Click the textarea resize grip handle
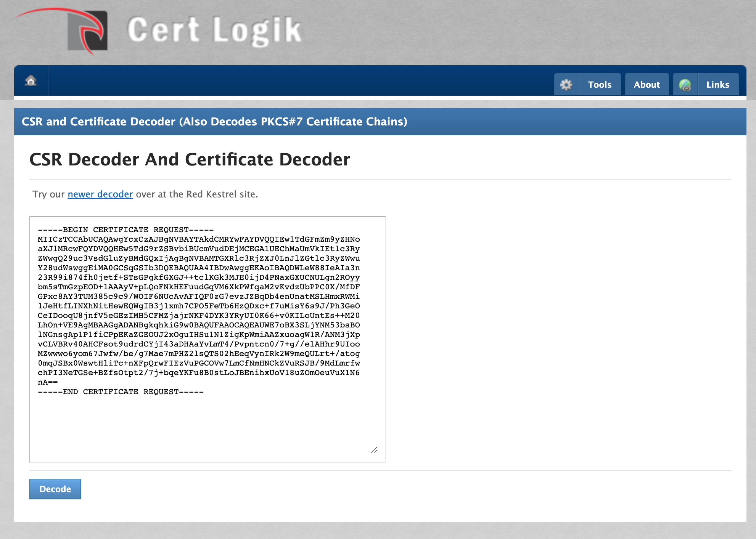This screenshot has height=539, width=756. [374, 450]
